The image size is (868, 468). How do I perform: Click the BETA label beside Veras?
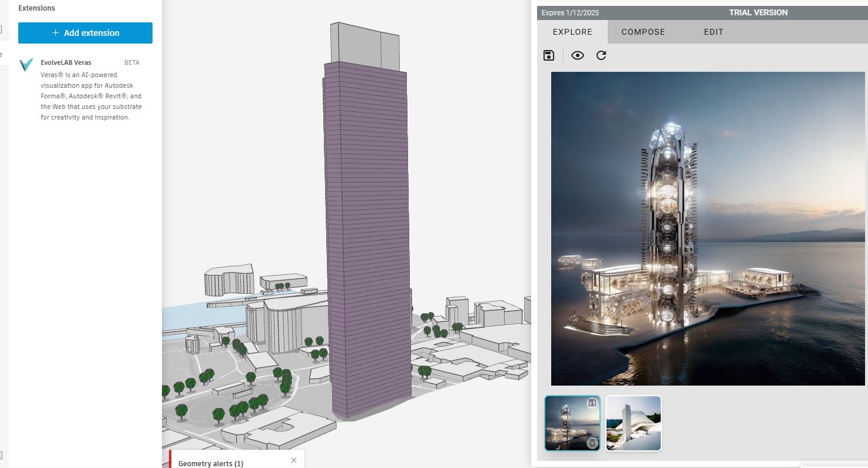click(x=132, y=62)
